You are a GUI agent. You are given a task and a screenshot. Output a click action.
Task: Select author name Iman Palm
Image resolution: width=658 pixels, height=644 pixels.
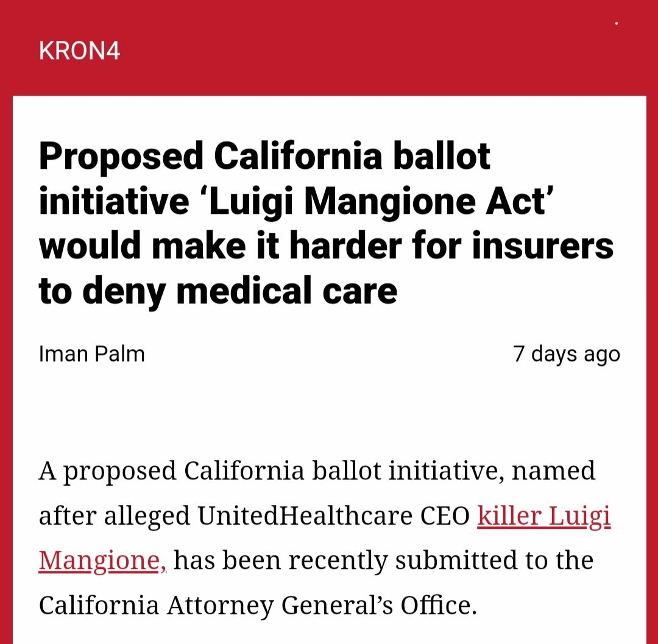(92, 353)
